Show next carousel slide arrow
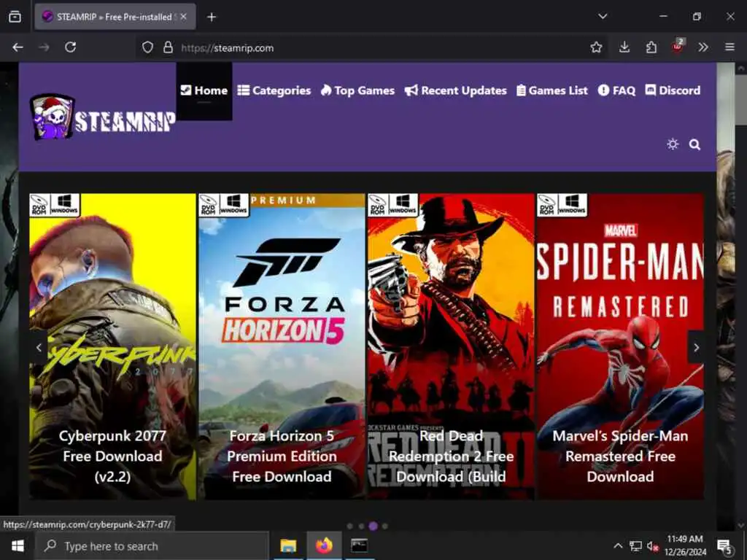 coord(695,348)
